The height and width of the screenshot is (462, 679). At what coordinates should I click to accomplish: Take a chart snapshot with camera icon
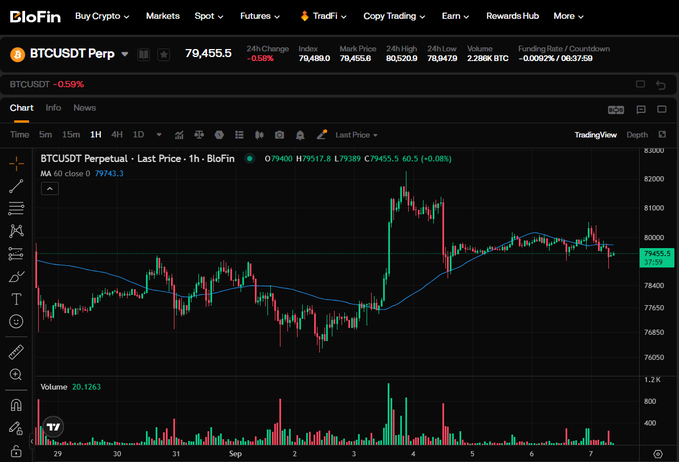pyautogui.click(x=279, y=135)
